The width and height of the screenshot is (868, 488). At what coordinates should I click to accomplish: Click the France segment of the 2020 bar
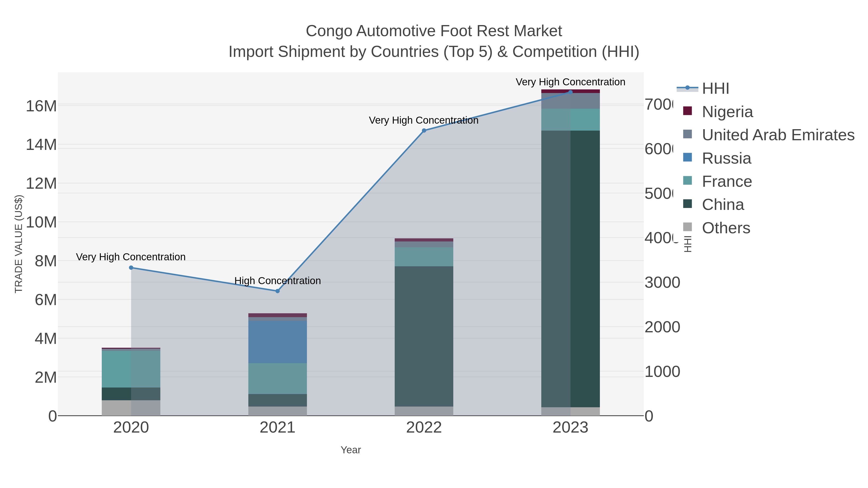pos(131,369)
